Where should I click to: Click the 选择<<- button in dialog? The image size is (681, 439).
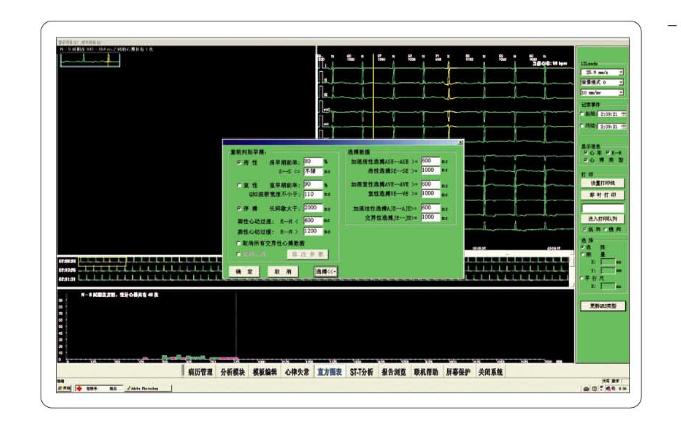click(325, 271)
